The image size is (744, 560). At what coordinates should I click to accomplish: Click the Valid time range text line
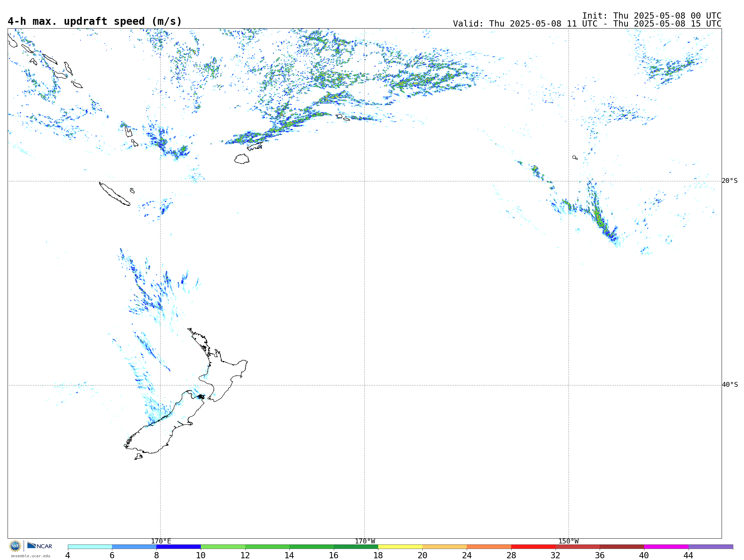tap(587, 24)
